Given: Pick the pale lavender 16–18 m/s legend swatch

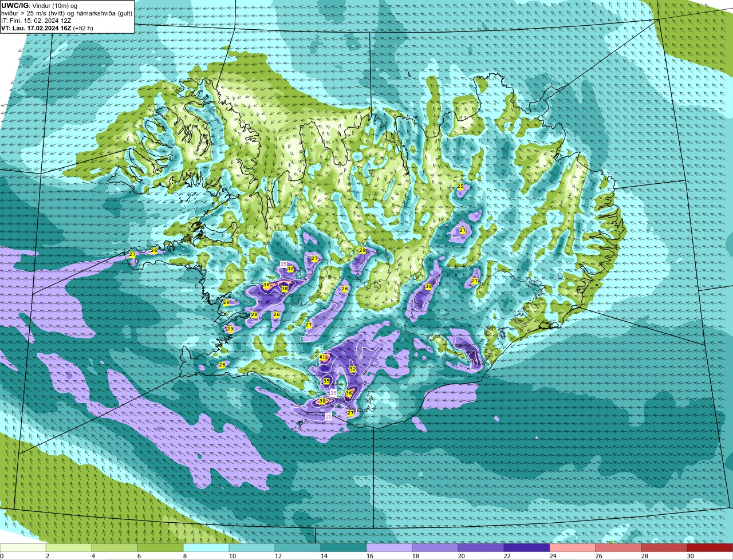Looking at the screenshot, I should click(x=389, y=547).
